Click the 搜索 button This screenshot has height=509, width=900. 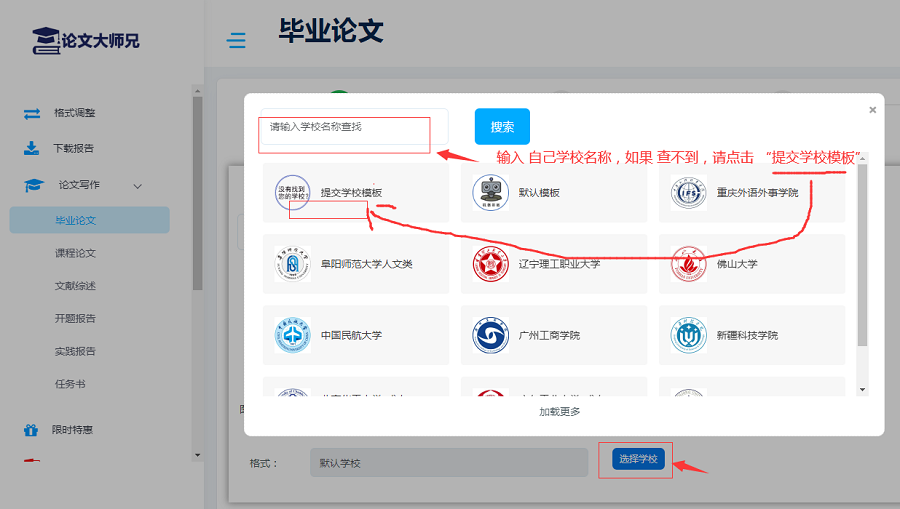click(502, 126)
